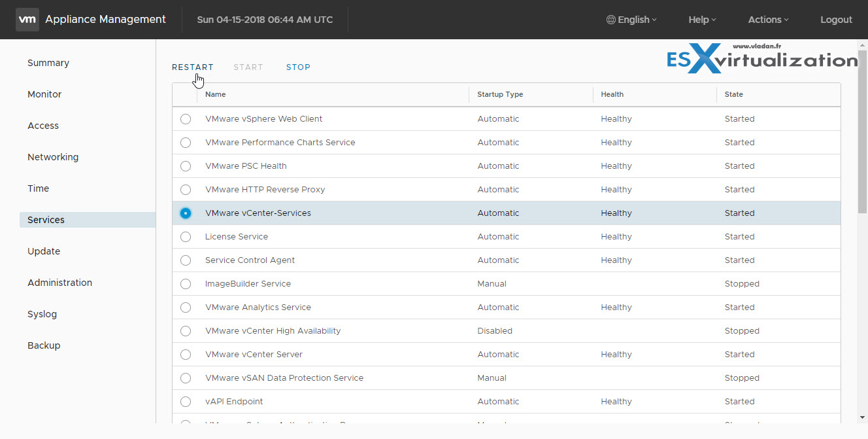This screenshot has height=439, width=868.
Task: Click the "VMware vCenter High Availability" name
Action: click(273, 331)
